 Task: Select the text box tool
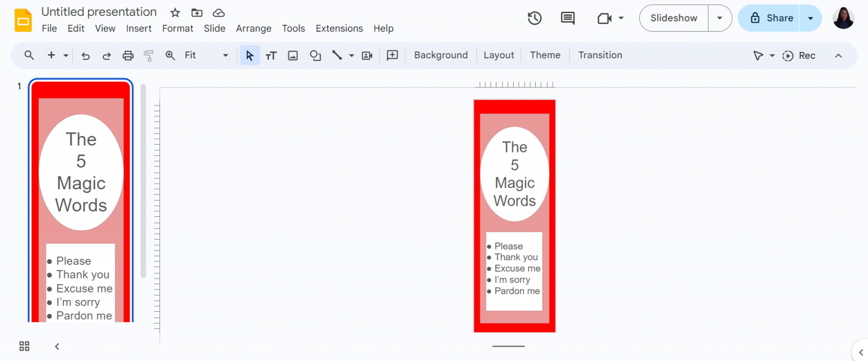271,55
